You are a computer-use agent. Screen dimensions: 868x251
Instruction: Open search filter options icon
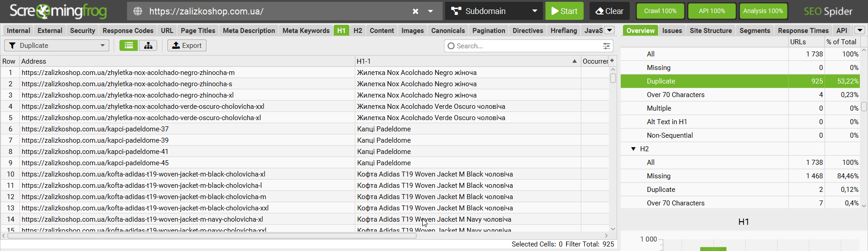point(607,46)
